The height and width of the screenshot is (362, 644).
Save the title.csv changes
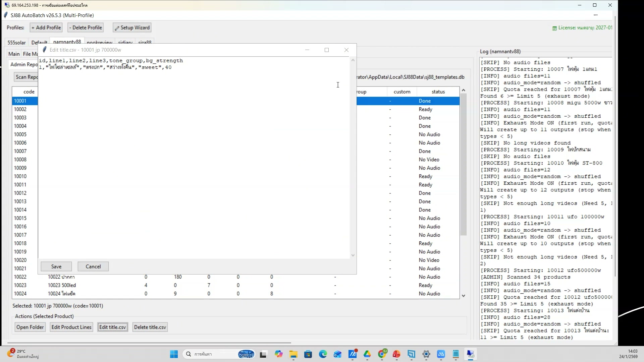pos(56,266)
